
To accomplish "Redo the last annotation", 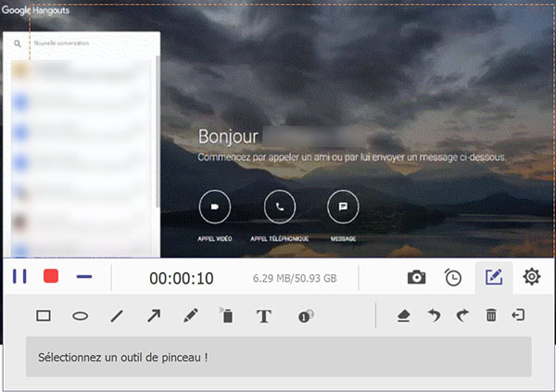I will coord(462,316).
